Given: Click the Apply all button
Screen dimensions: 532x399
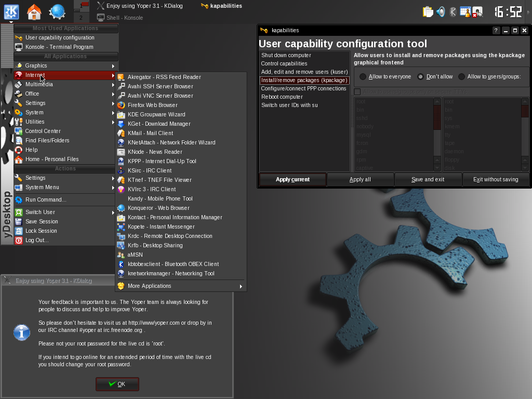Looking at the screenshot, I should tap(360, 179).
